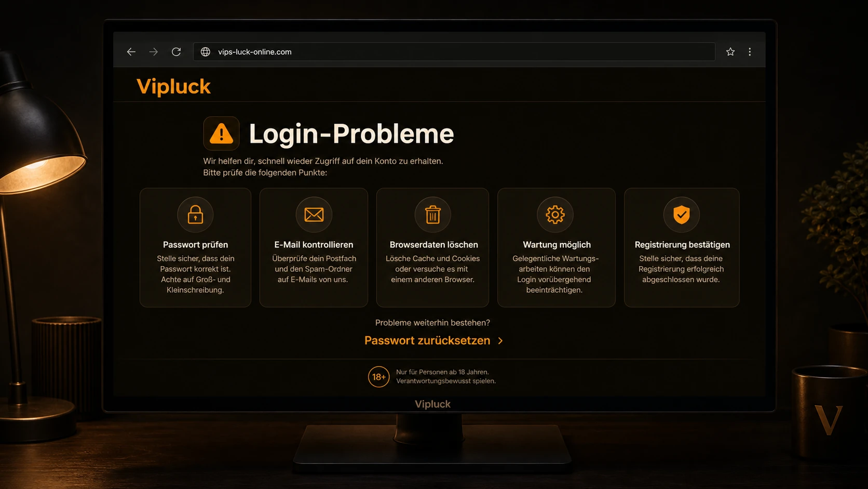
Task: Select the E-Mail kontrollieren heading
Action: (x=314, y=245)
